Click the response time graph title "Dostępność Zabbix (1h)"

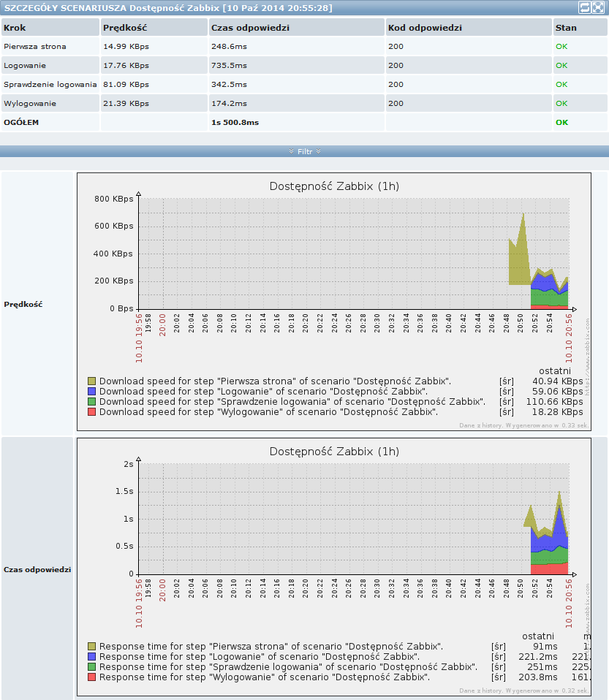pos(334,452)
